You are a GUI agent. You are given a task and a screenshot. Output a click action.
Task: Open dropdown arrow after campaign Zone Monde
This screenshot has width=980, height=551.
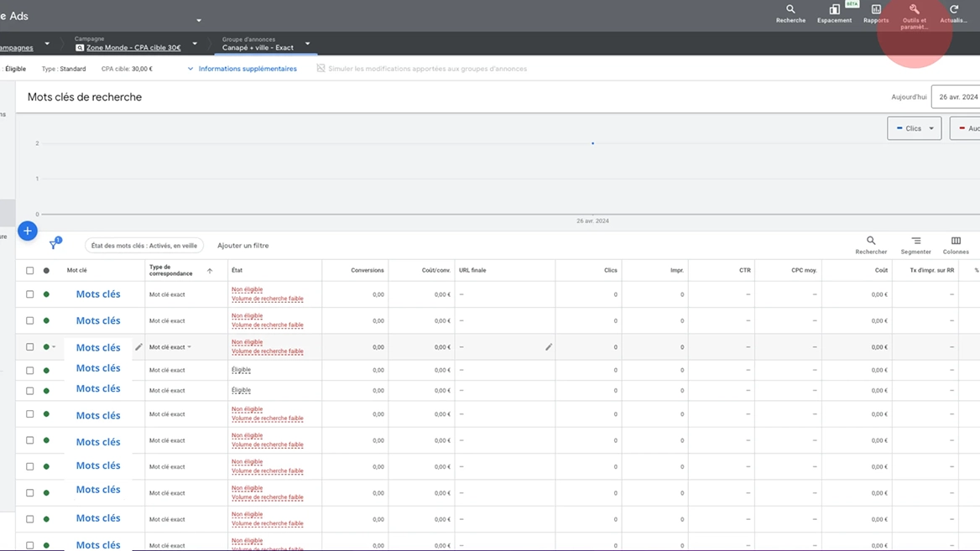pyautogui.click(x=195, y=44)
